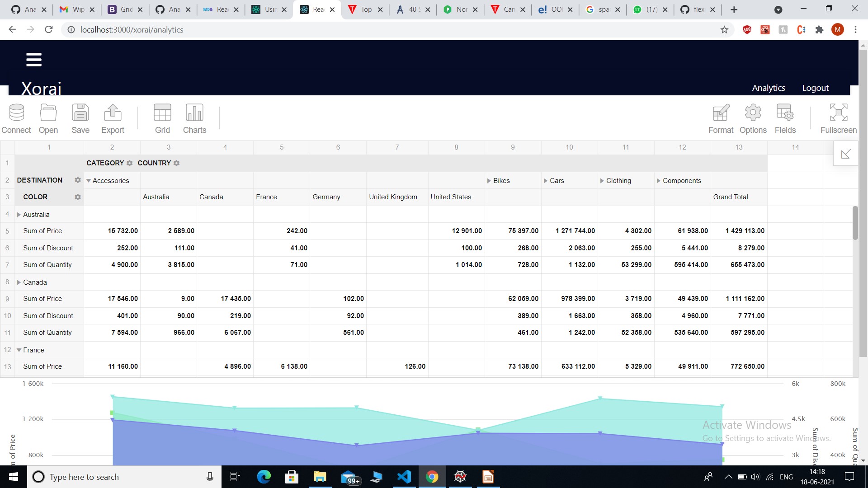Switch to the first browser tab
Viewport: 868px width, 488px height.
tap(28, 9)
